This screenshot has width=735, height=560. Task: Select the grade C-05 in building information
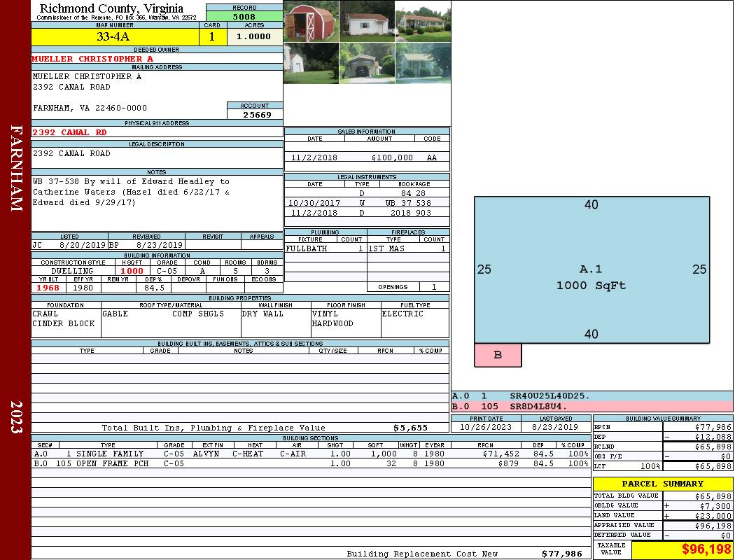(167, 271)
